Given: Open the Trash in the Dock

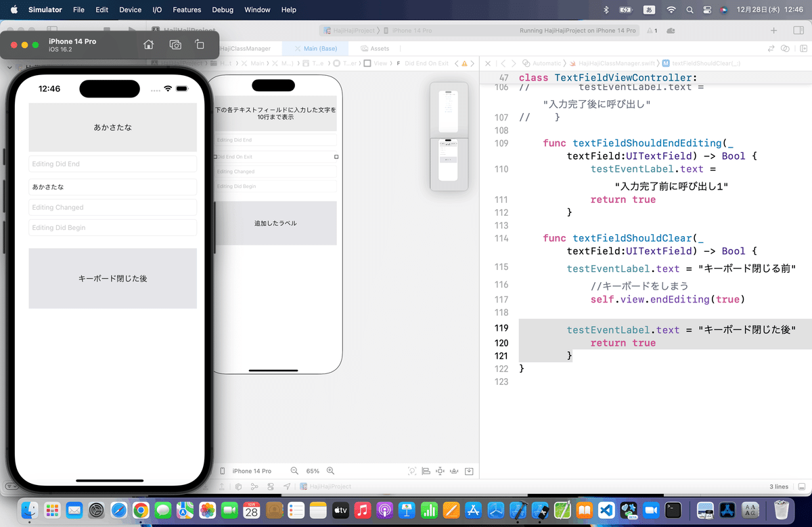Looking at the screenshot, I should [782, 510].
